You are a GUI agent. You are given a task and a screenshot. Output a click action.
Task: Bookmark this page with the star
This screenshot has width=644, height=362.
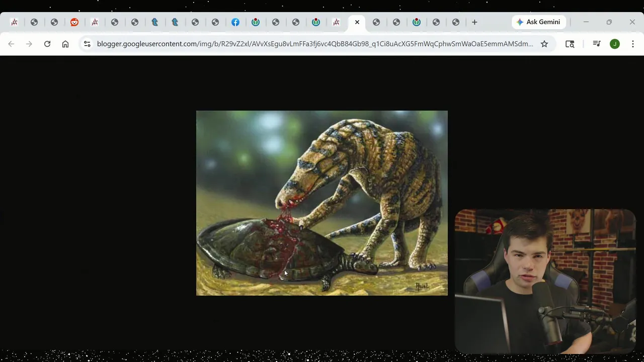coord(544,44)
